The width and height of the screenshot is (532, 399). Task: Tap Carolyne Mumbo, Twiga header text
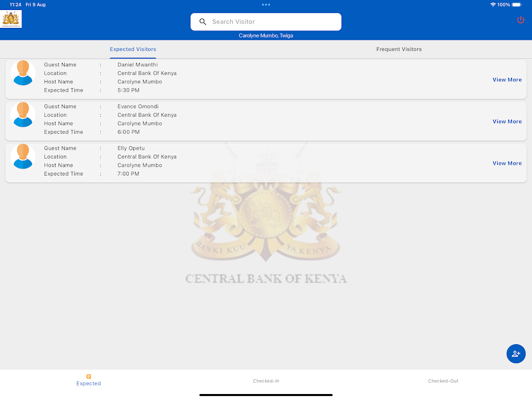click(x=266, y=35)
